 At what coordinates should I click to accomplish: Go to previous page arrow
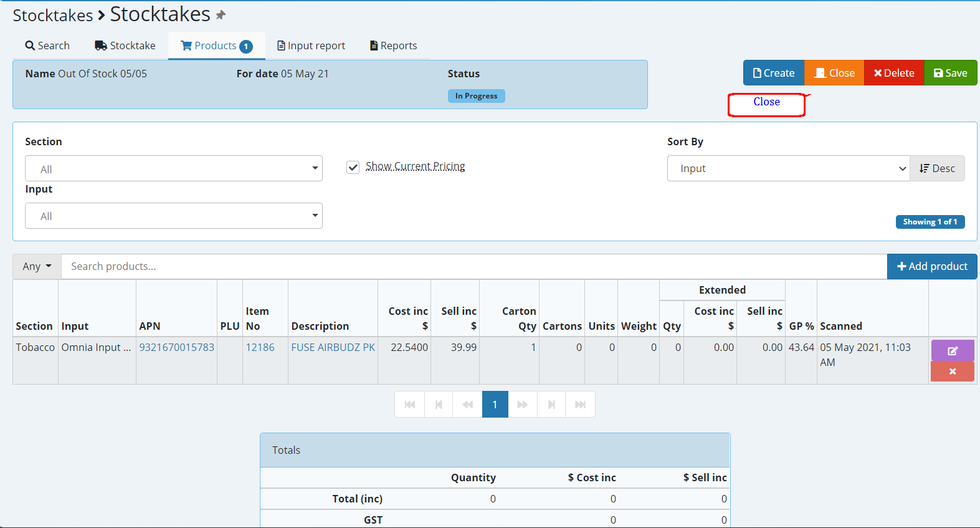(x=439, y=405)
